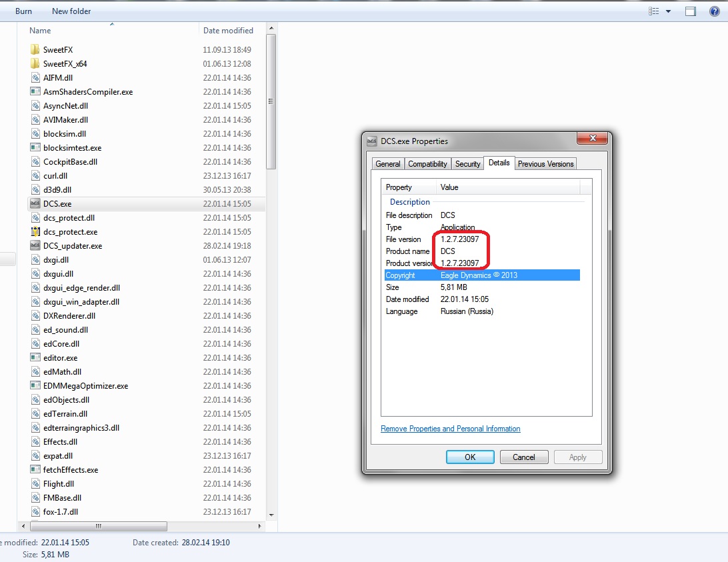The height and width of the screenshot is (562, 728).
Task: Select the Product name property row
Action: click(482, 251)
